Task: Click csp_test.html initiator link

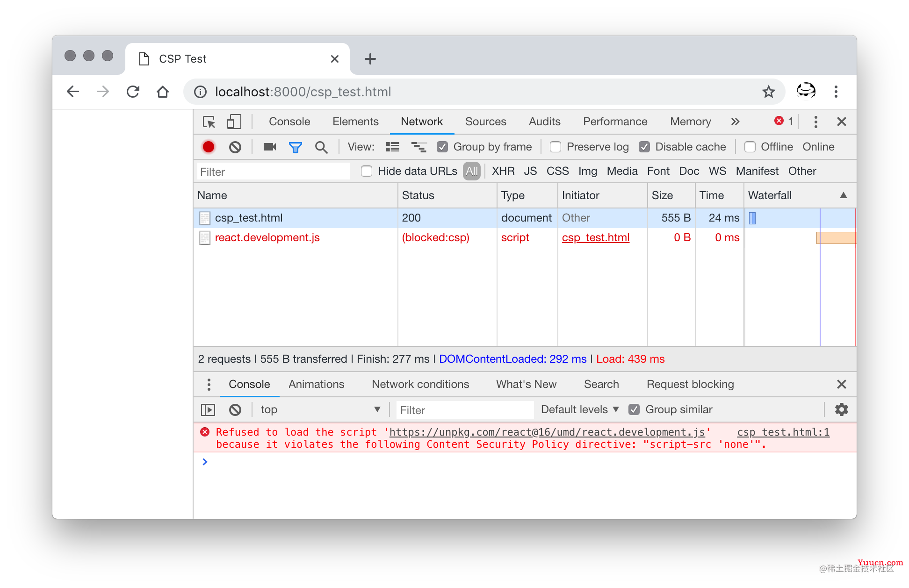Action: 596,237
